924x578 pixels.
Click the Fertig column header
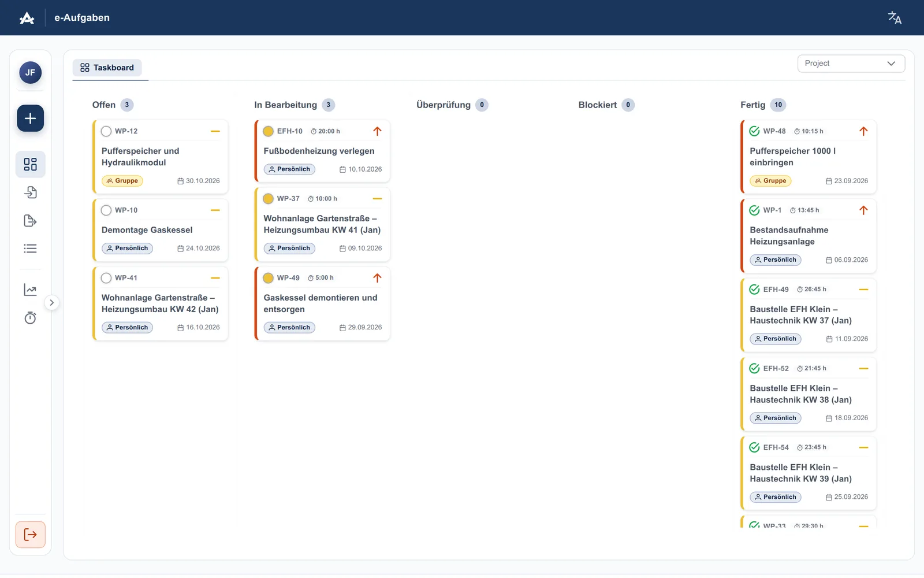(752, 105)
